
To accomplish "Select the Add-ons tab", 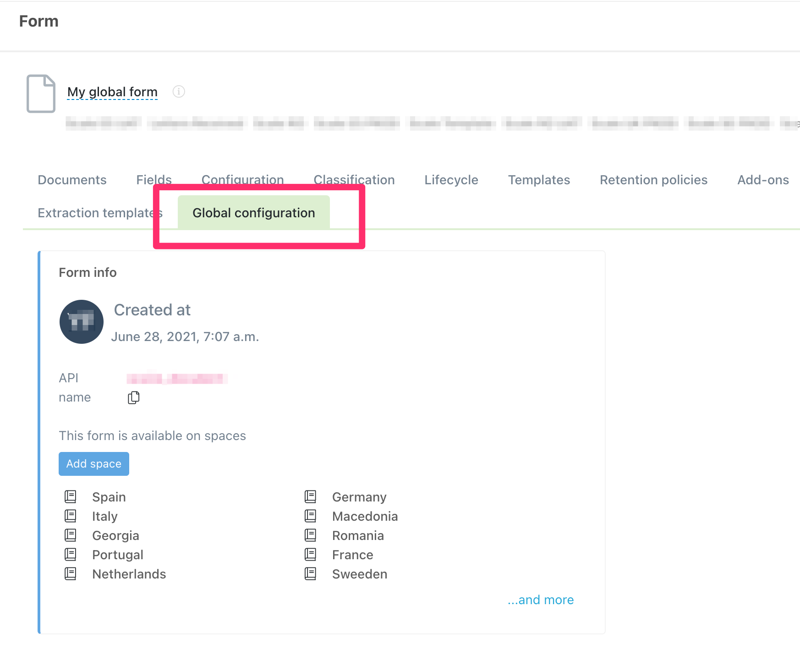I will 763,180.
